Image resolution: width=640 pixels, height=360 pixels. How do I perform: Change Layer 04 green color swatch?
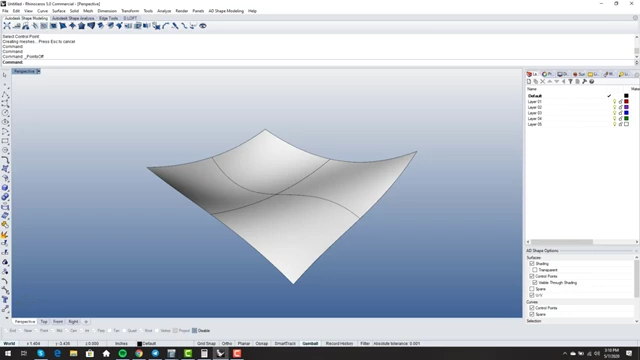click(627, 119)
